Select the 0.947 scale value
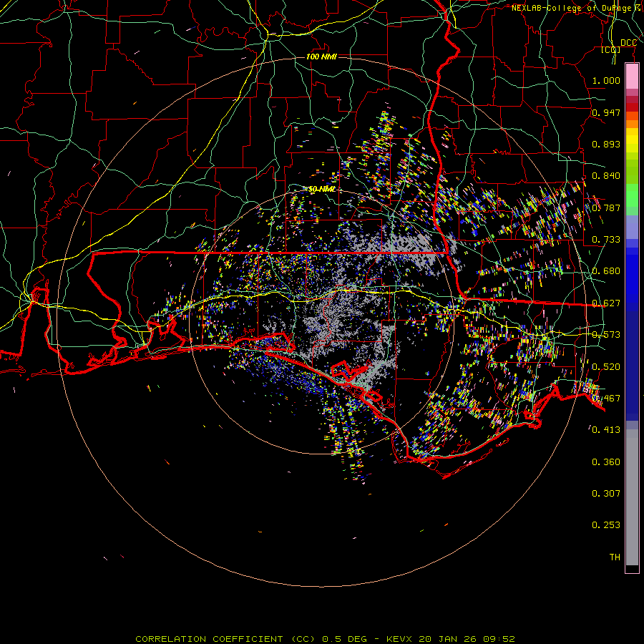The image size is (644, 644). point(606,112)
